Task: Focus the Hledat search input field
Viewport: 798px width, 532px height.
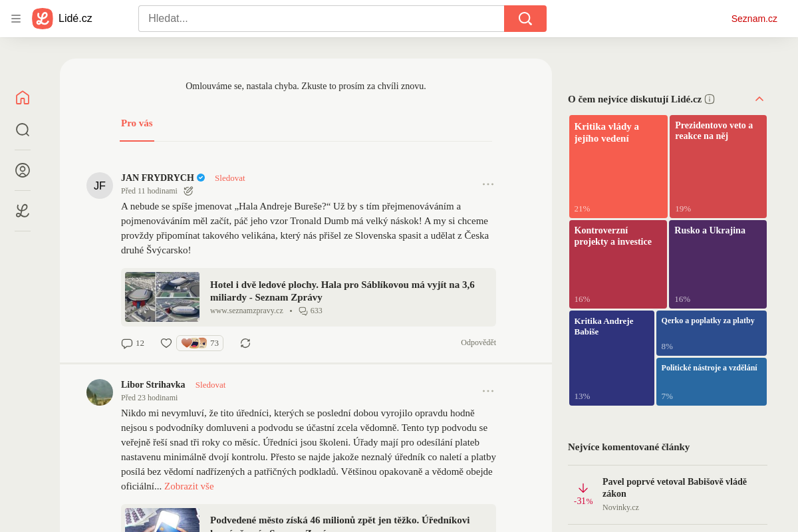Action: click(321, 19)
